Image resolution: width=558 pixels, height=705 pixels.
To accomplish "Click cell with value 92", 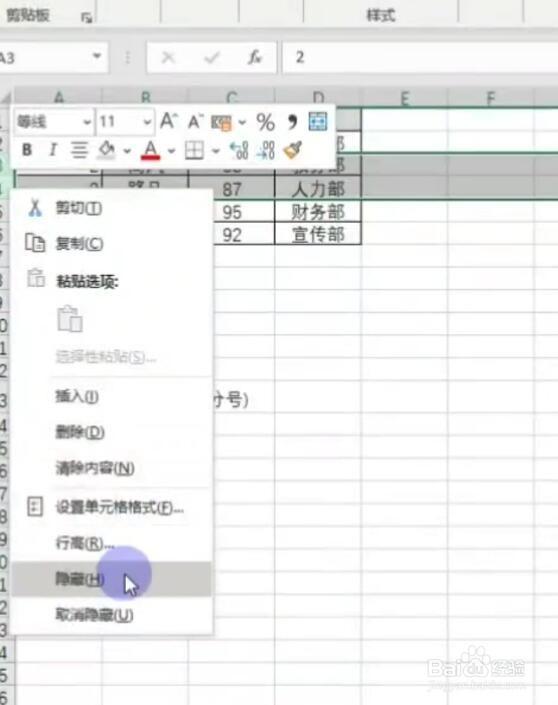I will tap(232, 235).
